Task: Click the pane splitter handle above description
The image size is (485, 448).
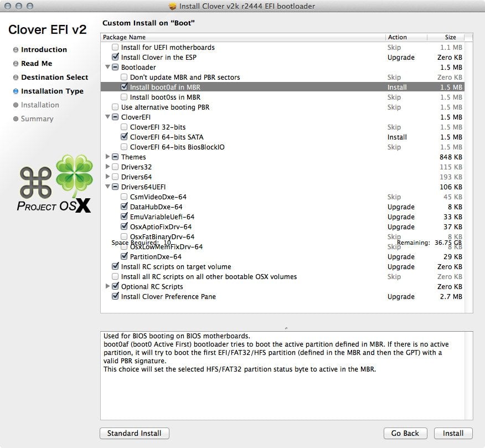Action: pos(286,328)
